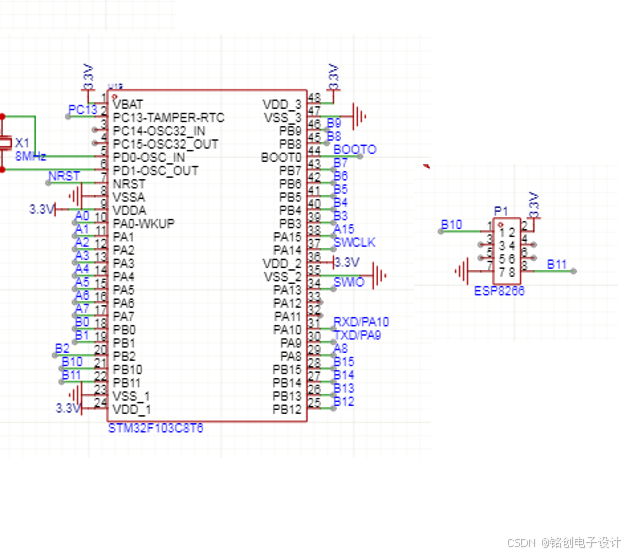Select the ESP8266 component label
This screenshot has width=627, height=554.
[x=499, y=291]
